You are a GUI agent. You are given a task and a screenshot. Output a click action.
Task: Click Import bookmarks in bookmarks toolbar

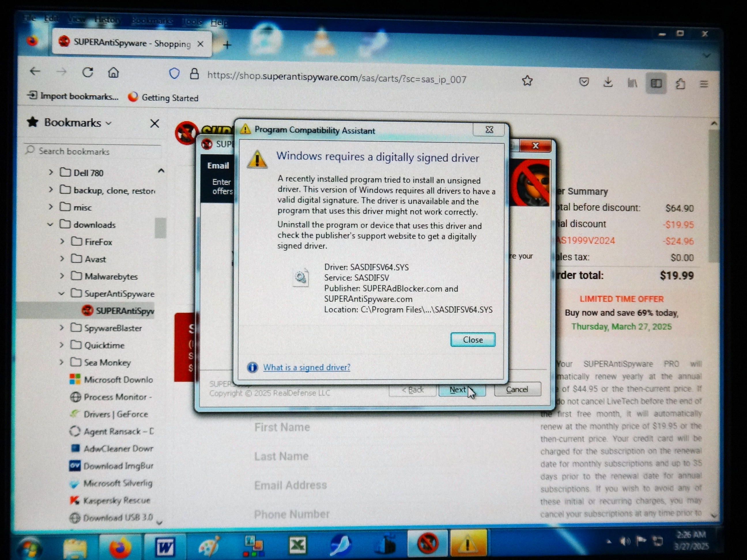click(x=73, y=96)
